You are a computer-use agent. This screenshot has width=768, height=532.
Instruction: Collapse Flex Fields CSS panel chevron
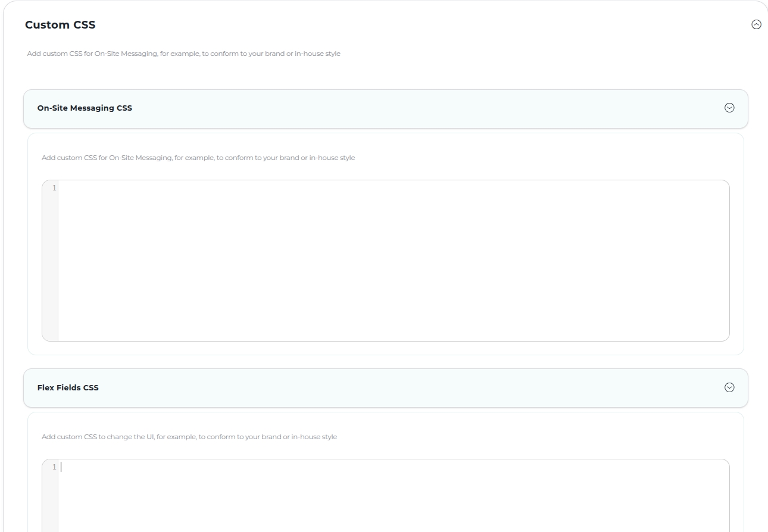[x=729, y=387]
